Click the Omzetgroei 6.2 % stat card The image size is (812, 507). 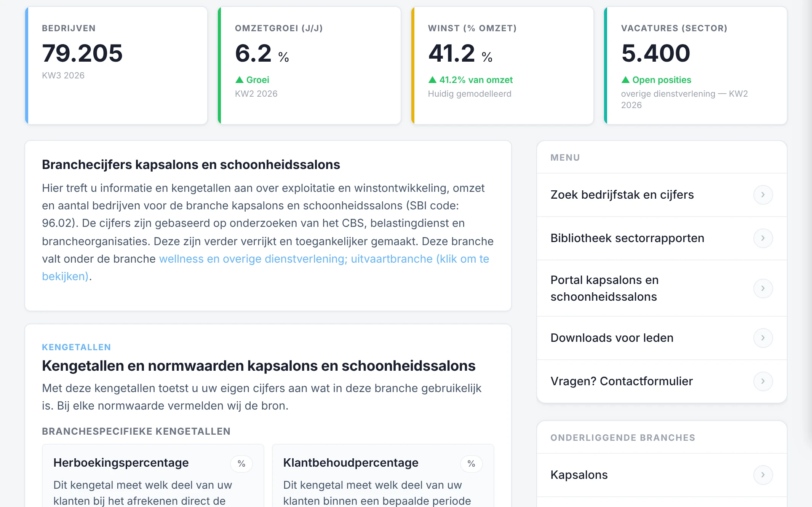coord(309,65)
